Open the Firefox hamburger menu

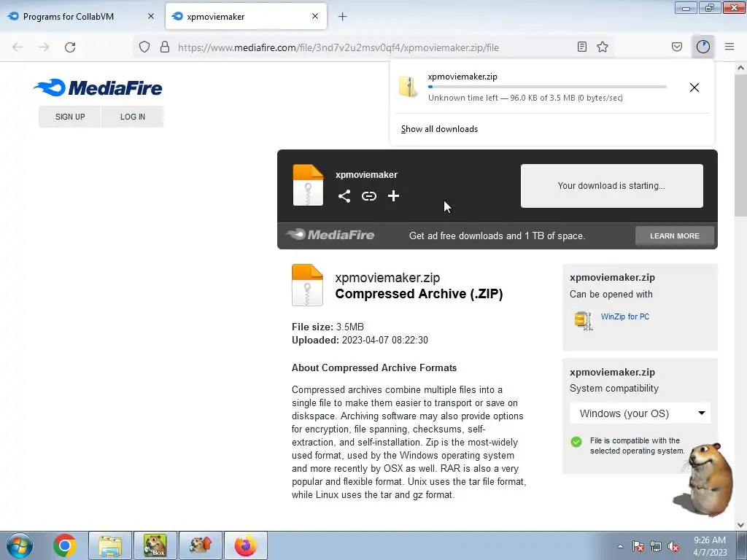point(729,47)
